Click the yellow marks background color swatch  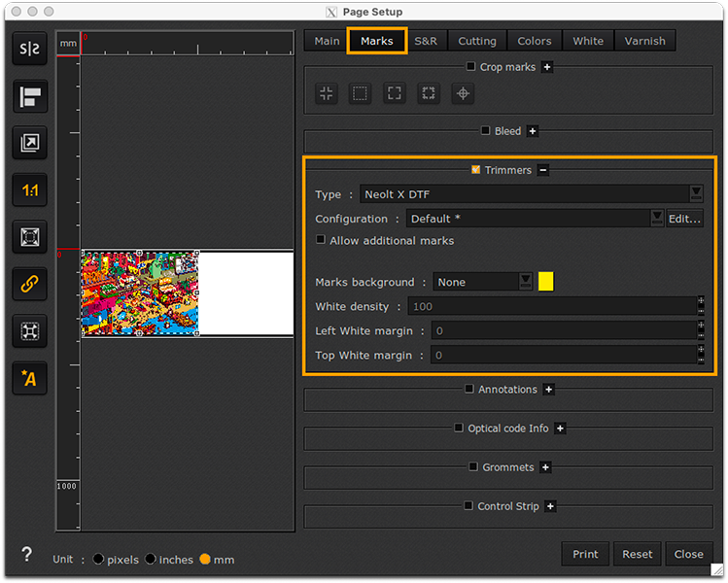click(x=545, y=282)
